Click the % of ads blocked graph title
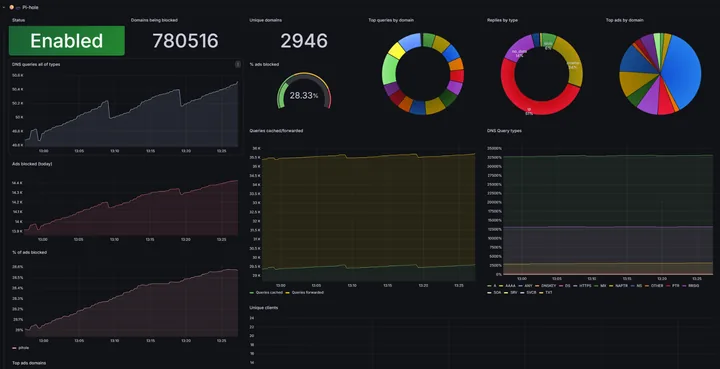 click(29, 252)
